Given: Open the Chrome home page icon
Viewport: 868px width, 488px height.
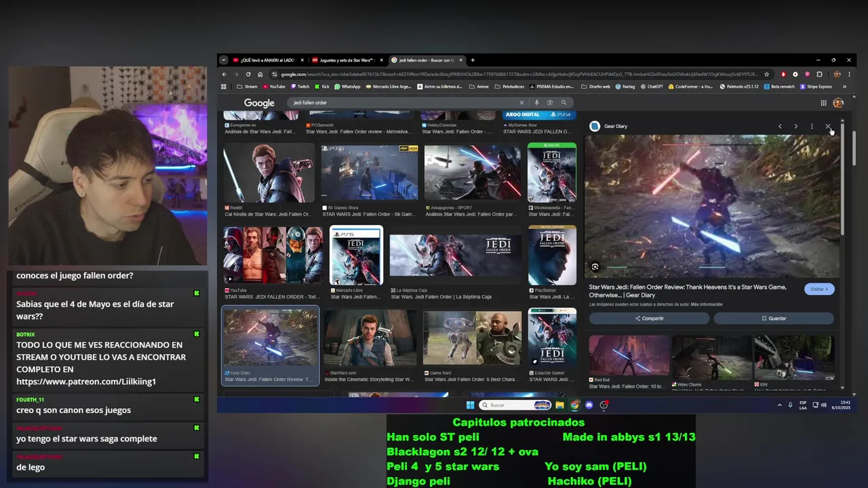Looking at the screenshot, I should [x=260, y=74].
